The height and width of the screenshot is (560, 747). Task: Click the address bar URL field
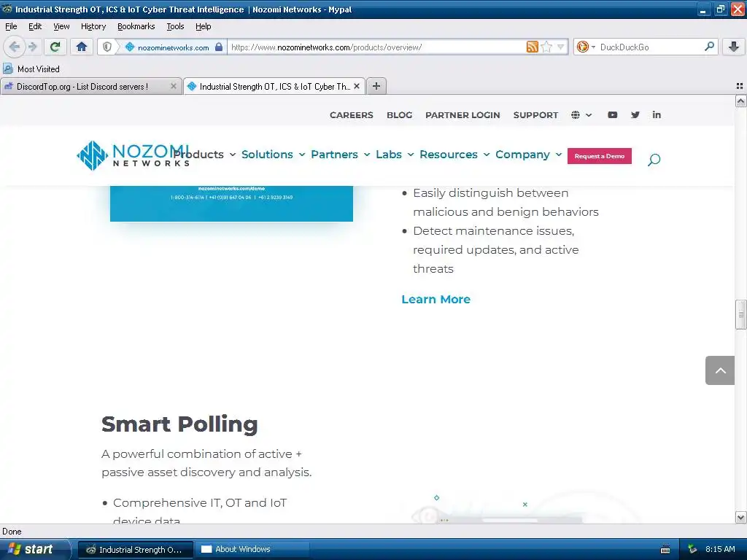point(376,47)
